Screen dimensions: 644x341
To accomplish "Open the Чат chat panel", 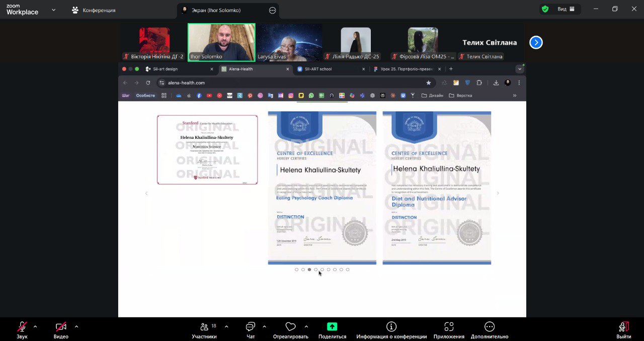I will coord(251,327).
